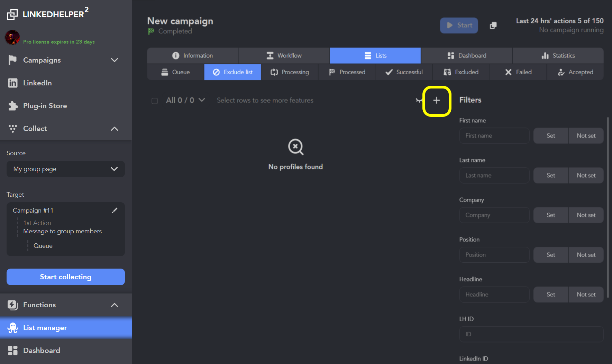Show the Queue list
This screenshot has height=364, width=612.
[x=175, y=72]
